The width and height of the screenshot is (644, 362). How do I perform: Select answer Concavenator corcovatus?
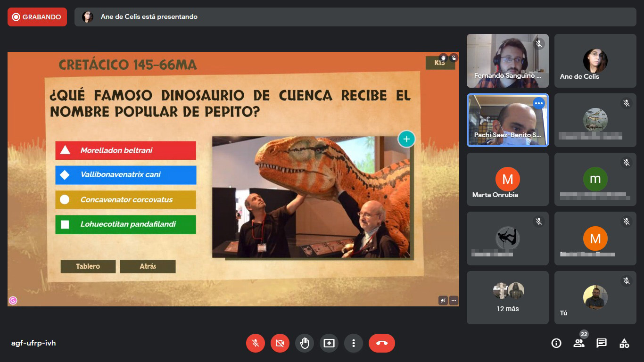pyautogui.click(x=125, y=199)
